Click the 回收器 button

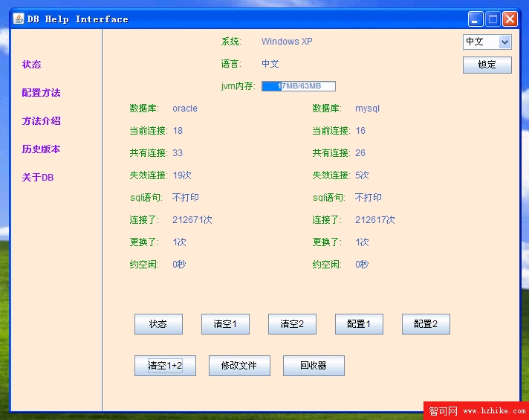(x=314, y=366)
